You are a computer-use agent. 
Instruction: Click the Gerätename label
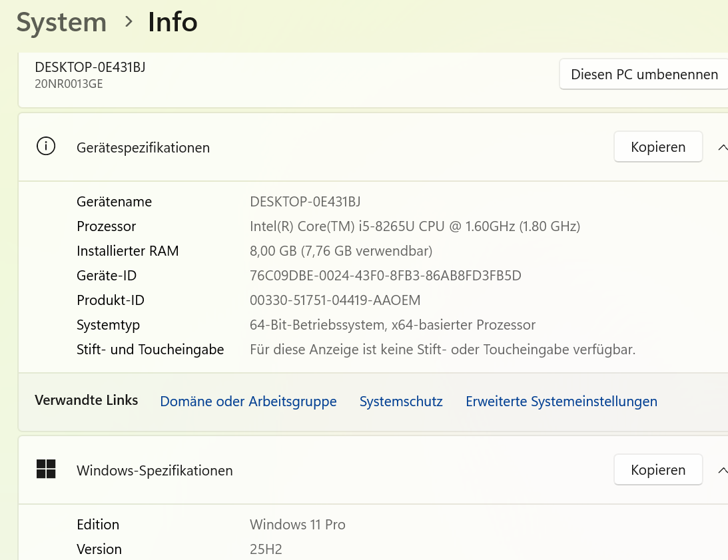click(114, 202)
